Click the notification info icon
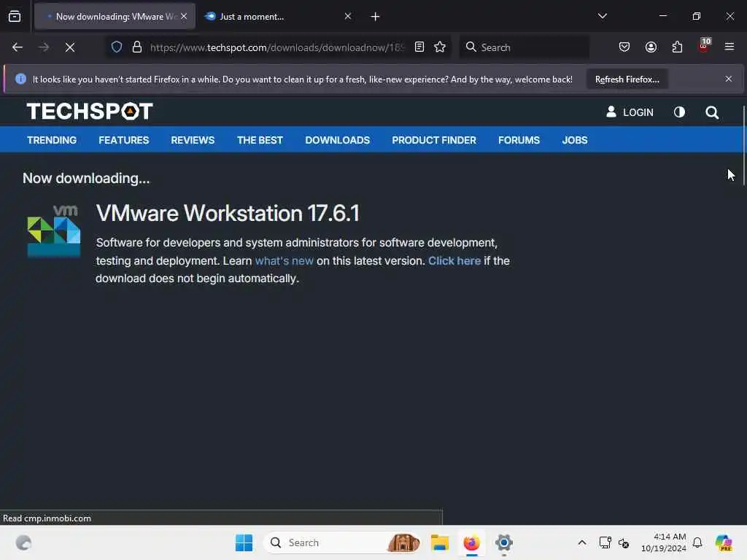The height and width of the screenshot is (560, 747). click(20, 79)
